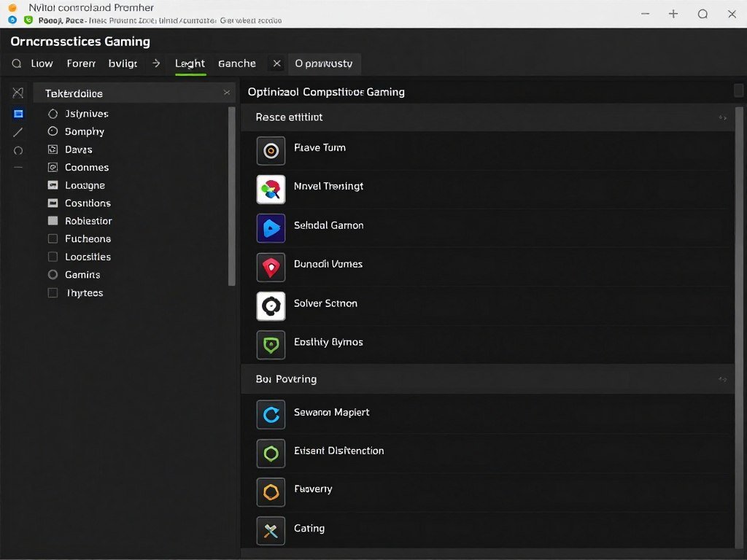
Task: Click the forward arrow navigation button
Action: click(155, 63)
